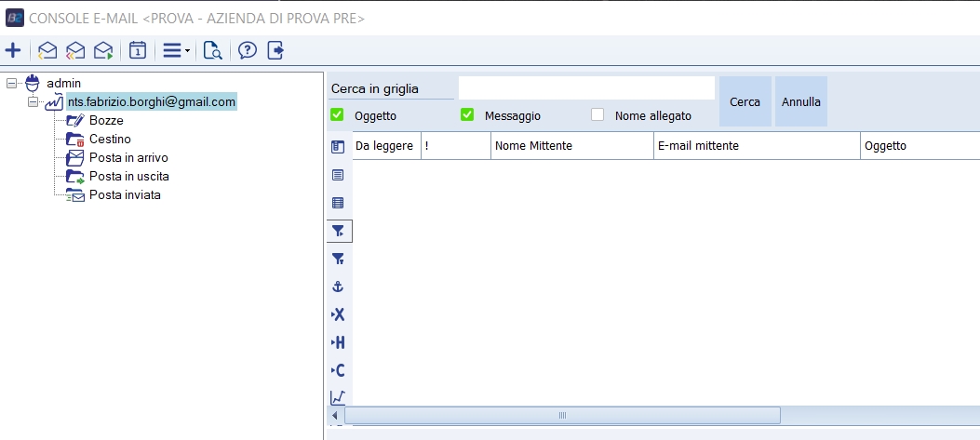Click the lower filter funnel icon in grid sidebar

point(338,259)
